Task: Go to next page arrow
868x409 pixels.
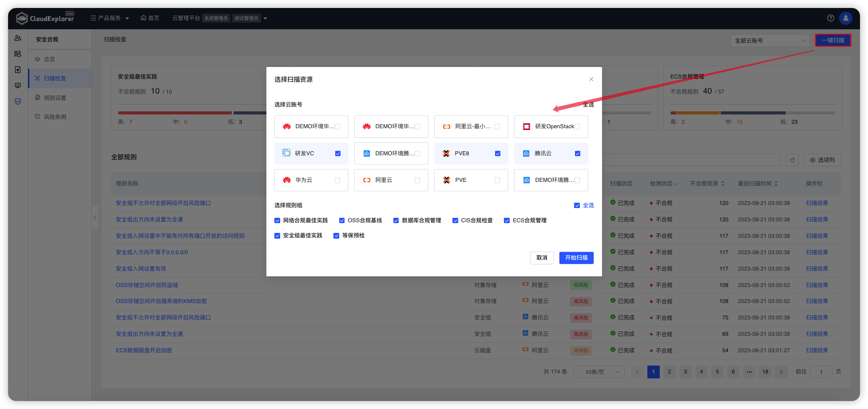Action: (781, 372)
